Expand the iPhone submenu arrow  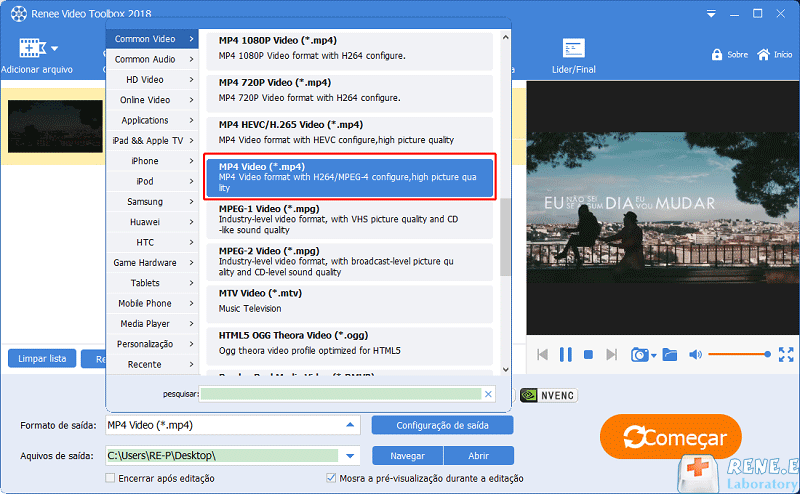click(191, 161)
